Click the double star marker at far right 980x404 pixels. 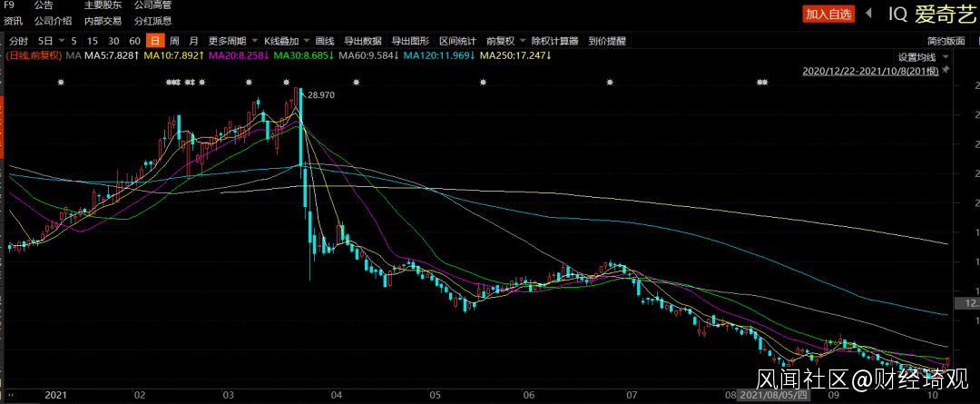tap(762, 83)
